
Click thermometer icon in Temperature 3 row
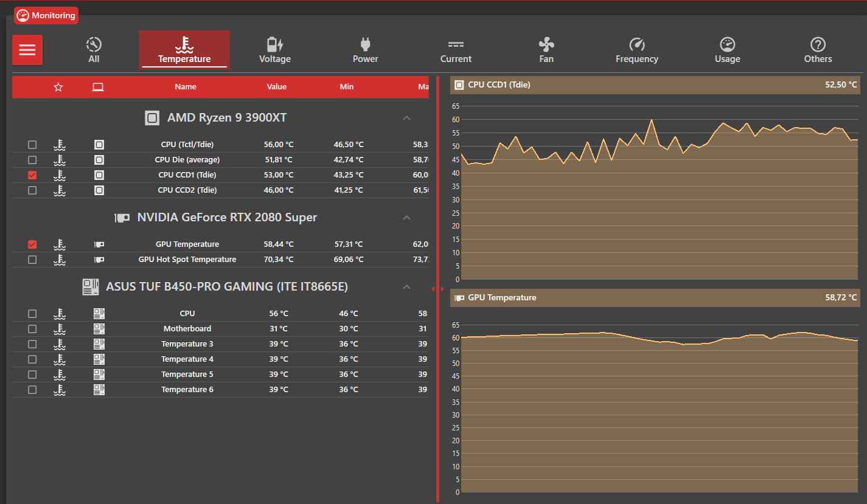pos(59,344)
